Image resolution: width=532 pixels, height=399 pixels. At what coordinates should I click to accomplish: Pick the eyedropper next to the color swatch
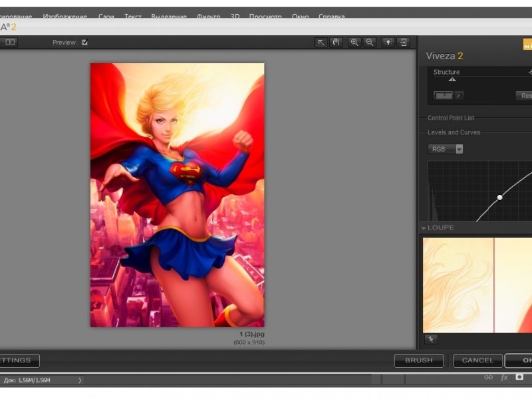tap(459, 95)
